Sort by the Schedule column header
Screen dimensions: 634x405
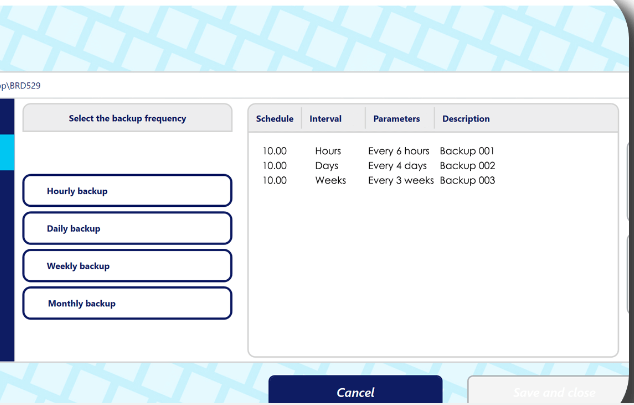[275, 119]
